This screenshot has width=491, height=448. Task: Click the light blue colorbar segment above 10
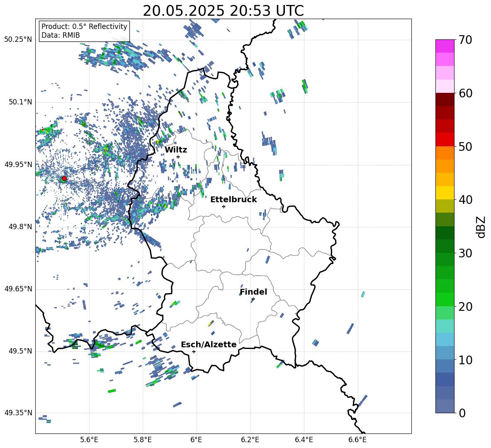coord(445,339)
